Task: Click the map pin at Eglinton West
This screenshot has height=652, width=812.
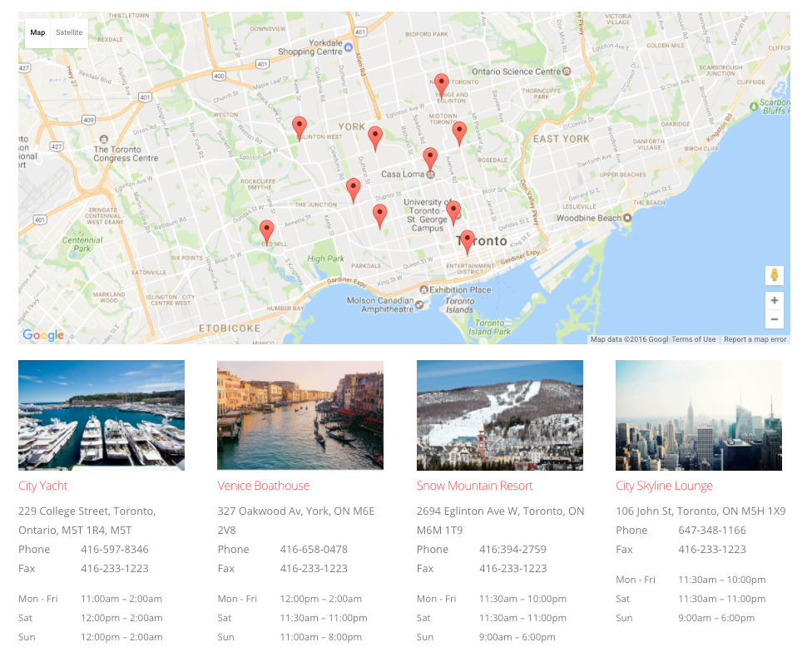Action: click(300, 128)
